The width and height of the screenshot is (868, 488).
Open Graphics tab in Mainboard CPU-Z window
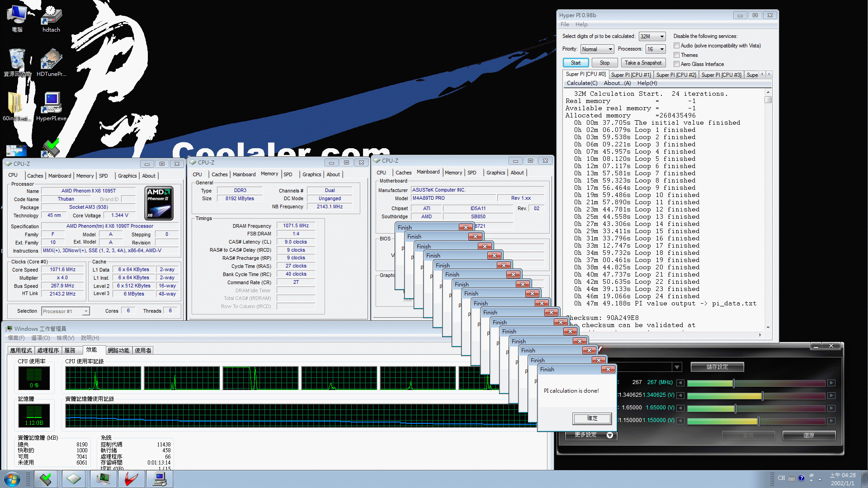(x=495, y=173)
